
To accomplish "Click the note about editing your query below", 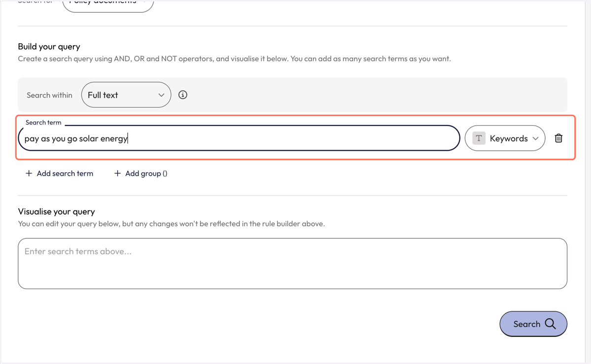I will (x=171, y=224).
